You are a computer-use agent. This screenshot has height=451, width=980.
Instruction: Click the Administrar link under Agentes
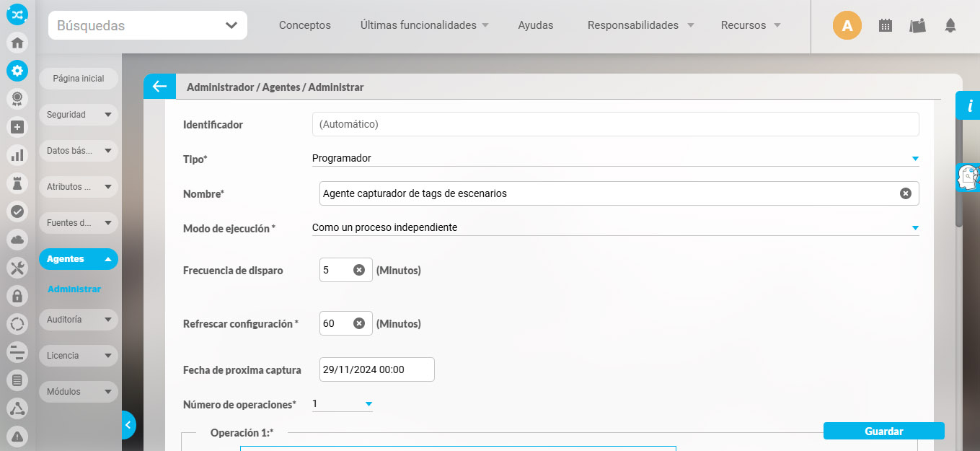[74, 289]
